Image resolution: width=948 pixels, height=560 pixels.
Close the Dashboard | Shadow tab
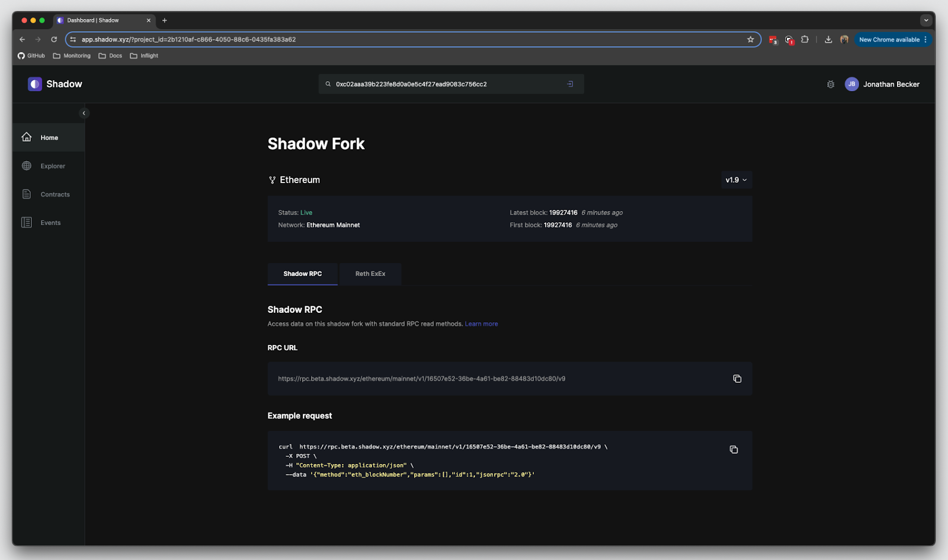pyautogui.click(x=149, y=20)
